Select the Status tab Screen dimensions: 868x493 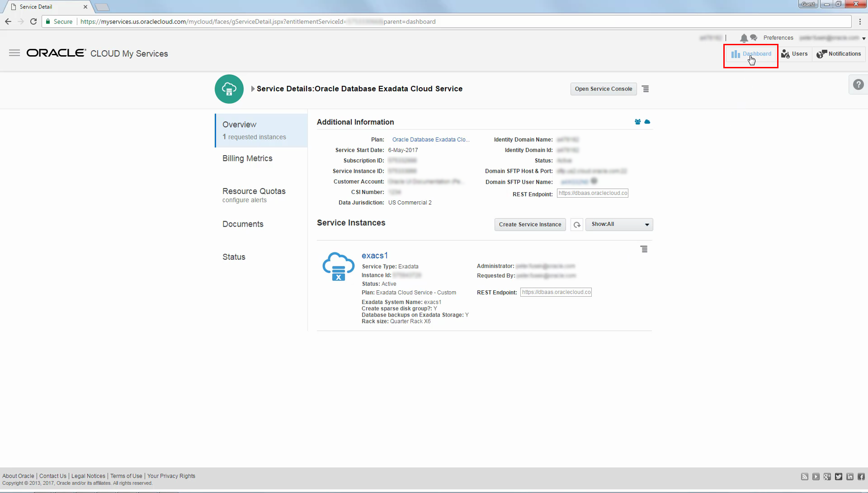click(234, 257)
